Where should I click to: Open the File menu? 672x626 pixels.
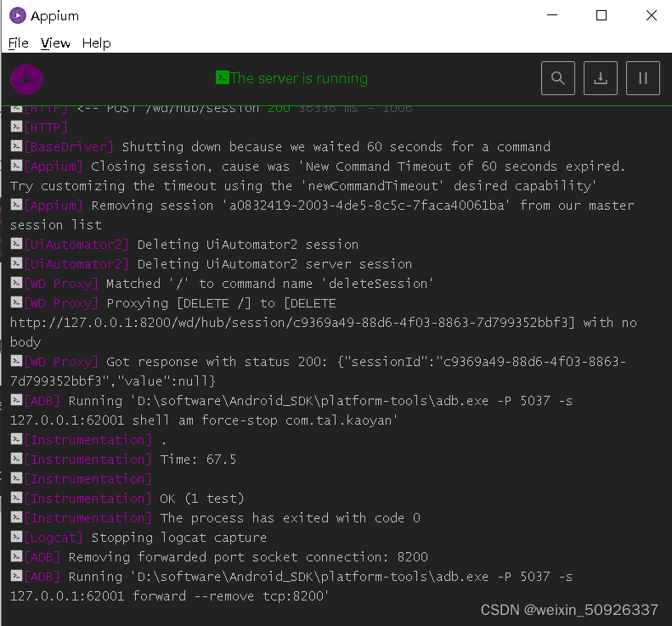pyautogui.click(x=19, y=43)
